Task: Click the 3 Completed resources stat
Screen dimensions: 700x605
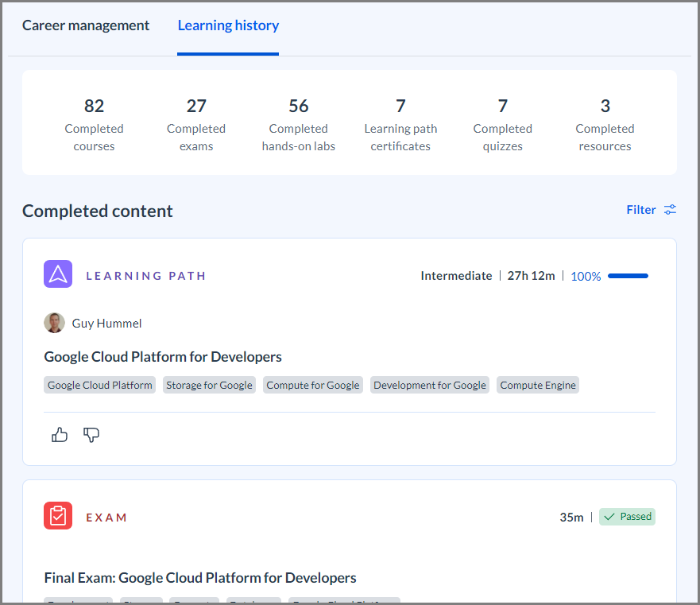Action: click(x=605, y=125)
